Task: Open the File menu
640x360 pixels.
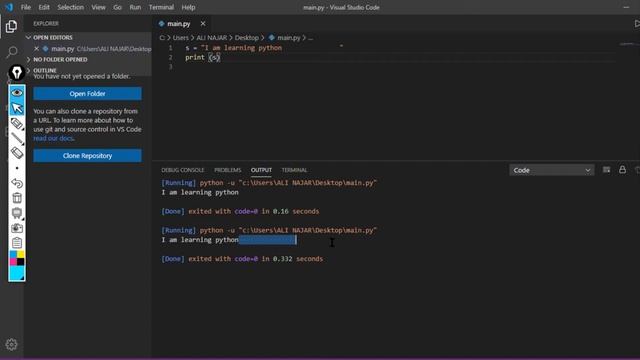Action: 26,7
